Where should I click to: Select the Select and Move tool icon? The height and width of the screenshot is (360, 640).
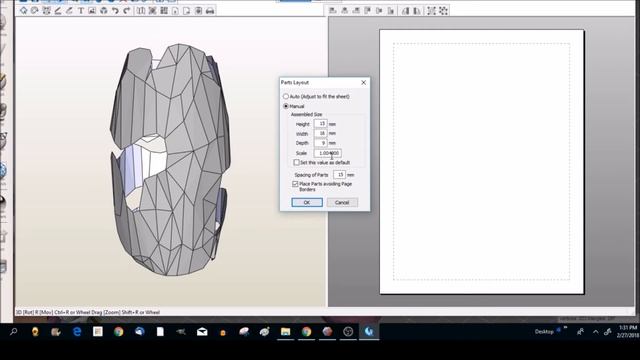[23, 11]
